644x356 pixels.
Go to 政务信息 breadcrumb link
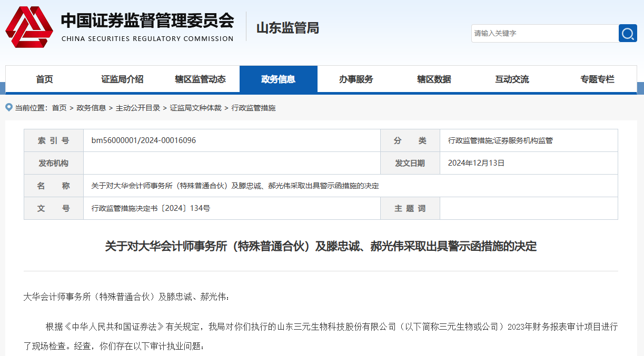pyautogui.click(x=91, y=108)
